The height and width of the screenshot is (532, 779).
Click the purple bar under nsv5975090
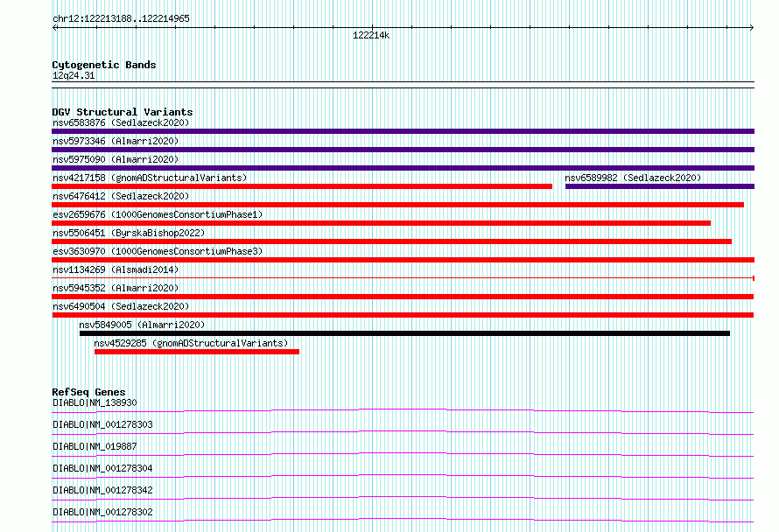403,168
